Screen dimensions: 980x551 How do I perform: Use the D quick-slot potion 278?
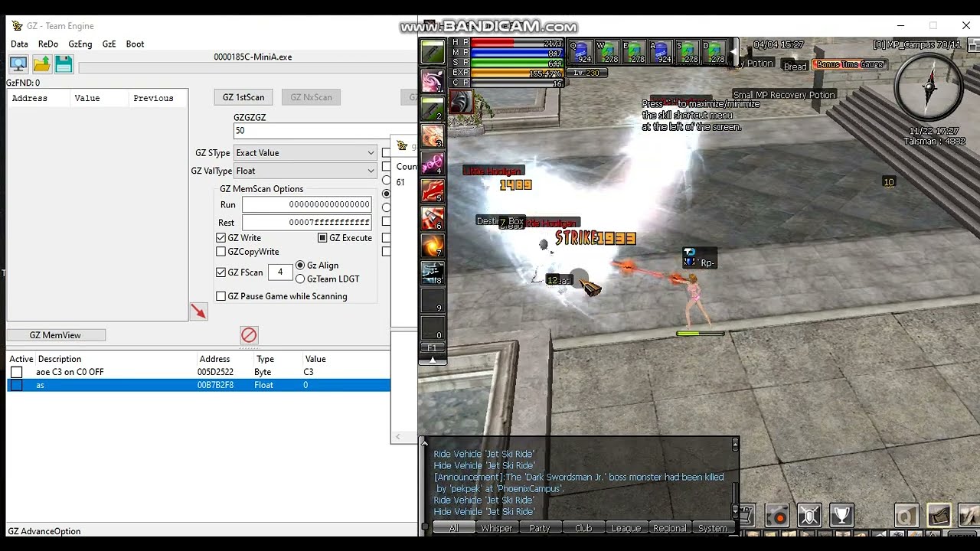714,52
